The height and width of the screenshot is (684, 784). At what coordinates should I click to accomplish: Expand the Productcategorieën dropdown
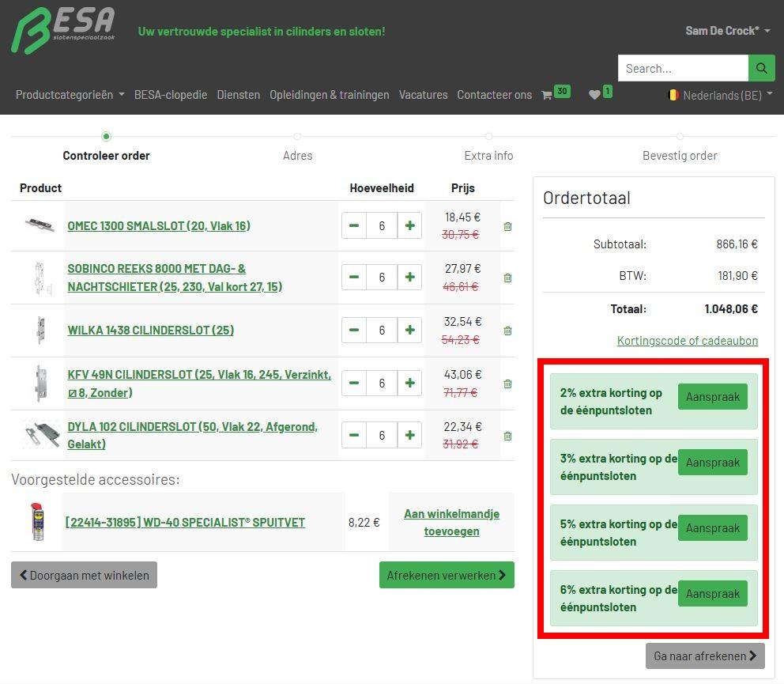(70, 95)
